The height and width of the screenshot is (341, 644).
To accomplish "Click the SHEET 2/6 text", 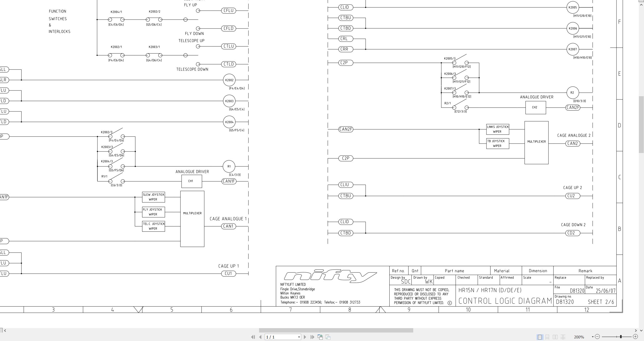I will coord(601,302).
